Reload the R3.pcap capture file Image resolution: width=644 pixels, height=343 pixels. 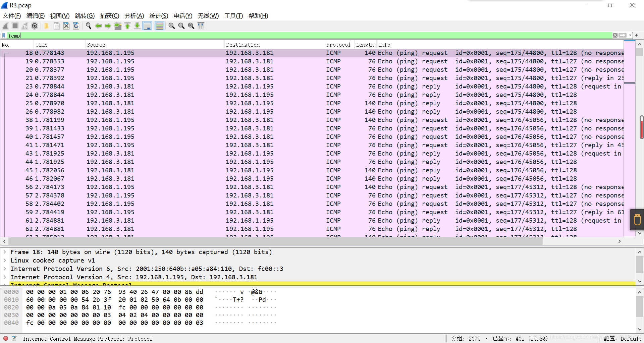pos(76,26)
